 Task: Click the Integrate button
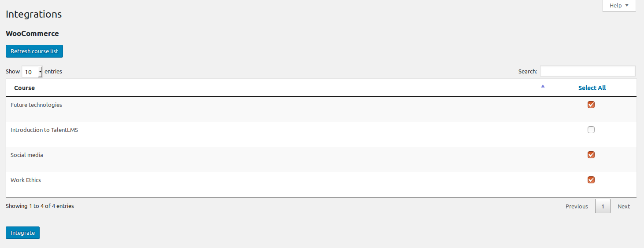click(x=22, y=233)
